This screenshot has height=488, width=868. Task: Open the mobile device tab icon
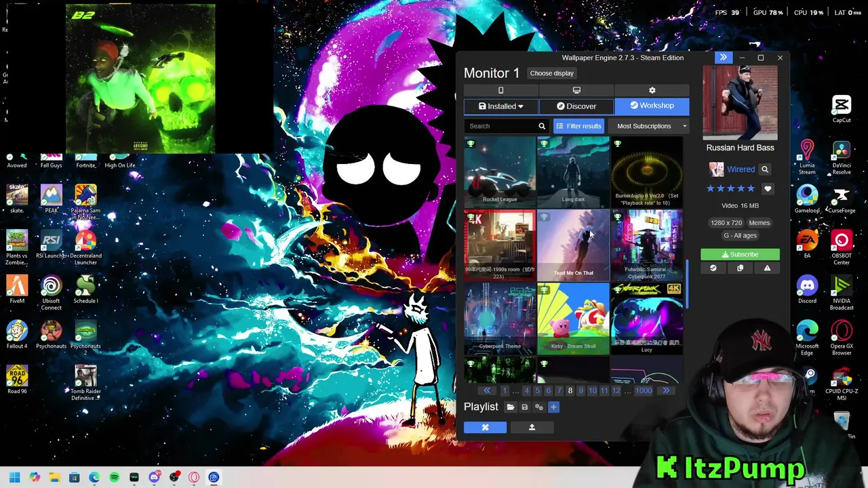(x=500, y=90)
